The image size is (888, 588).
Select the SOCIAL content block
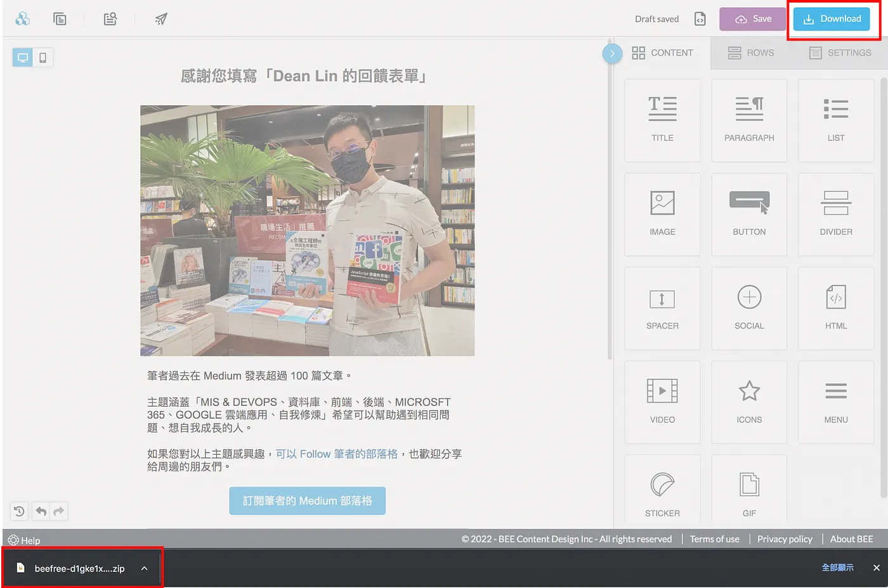(749, 308)
